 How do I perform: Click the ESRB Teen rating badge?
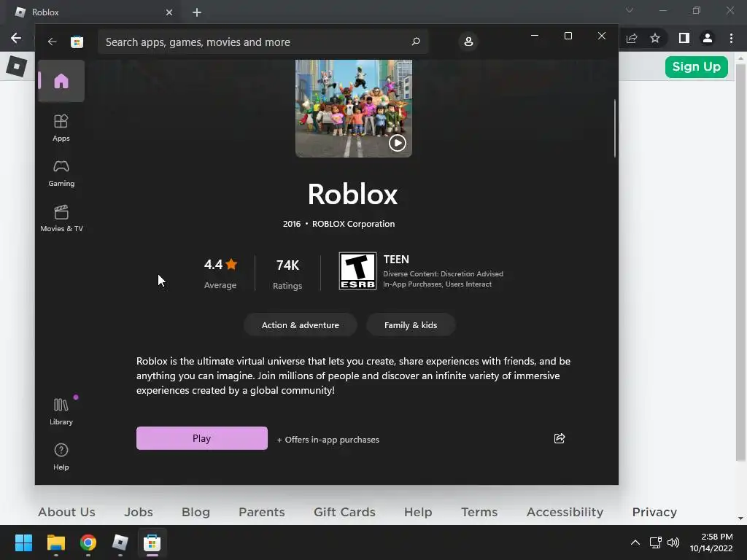point(357,271)
